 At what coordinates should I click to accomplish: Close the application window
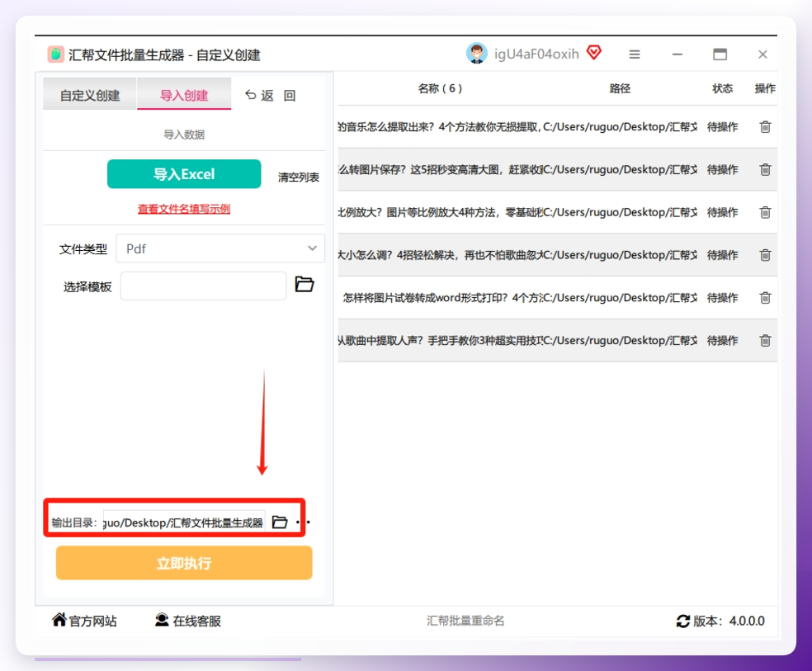[762, 54]
